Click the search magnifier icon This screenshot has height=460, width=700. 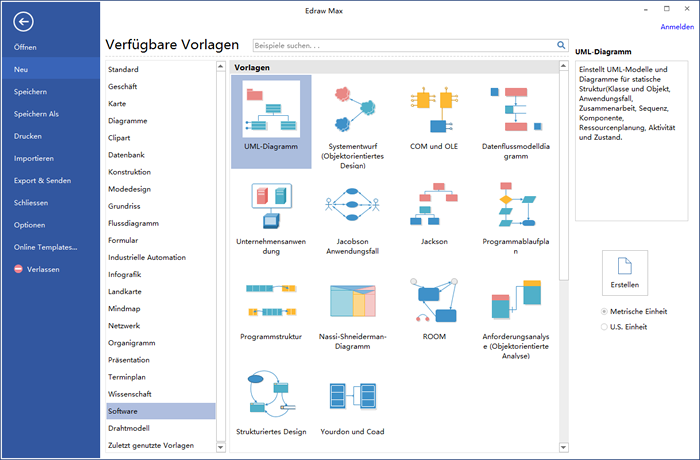[x=561, y=45]
